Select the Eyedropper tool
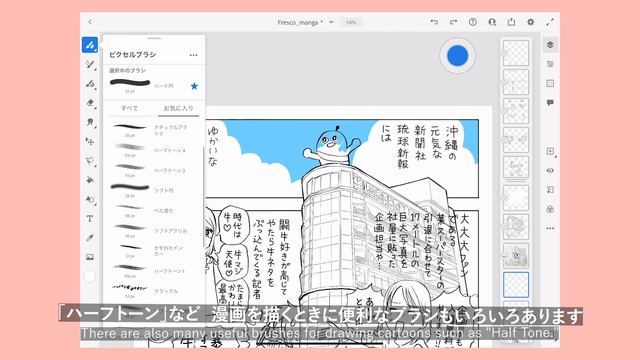 pyautogui.click(x=90, y=238)
